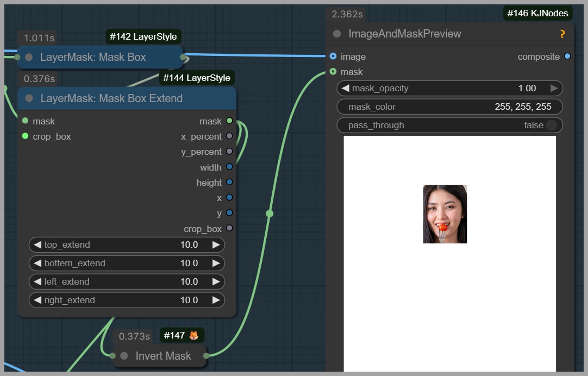The image size is (588, 376).
Task: Click the #144 LayerStyle badge
Action: [x=197, y=78]
